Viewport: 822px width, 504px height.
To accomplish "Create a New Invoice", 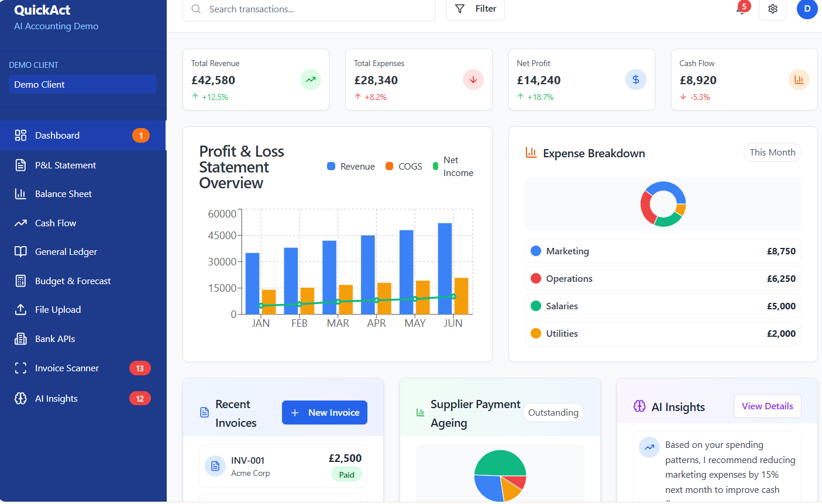I will tap(325, 413).
